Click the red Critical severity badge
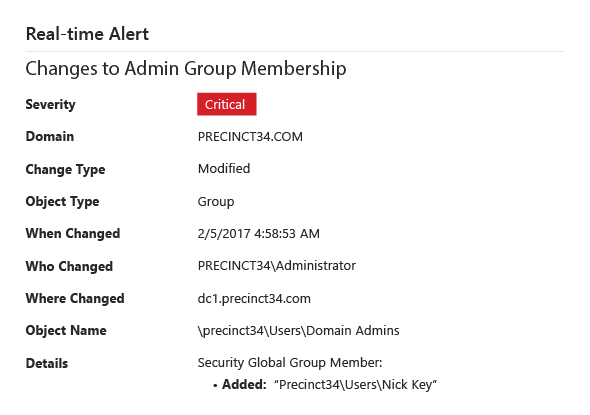The image size is (590, 415). [x=227, y=104]
